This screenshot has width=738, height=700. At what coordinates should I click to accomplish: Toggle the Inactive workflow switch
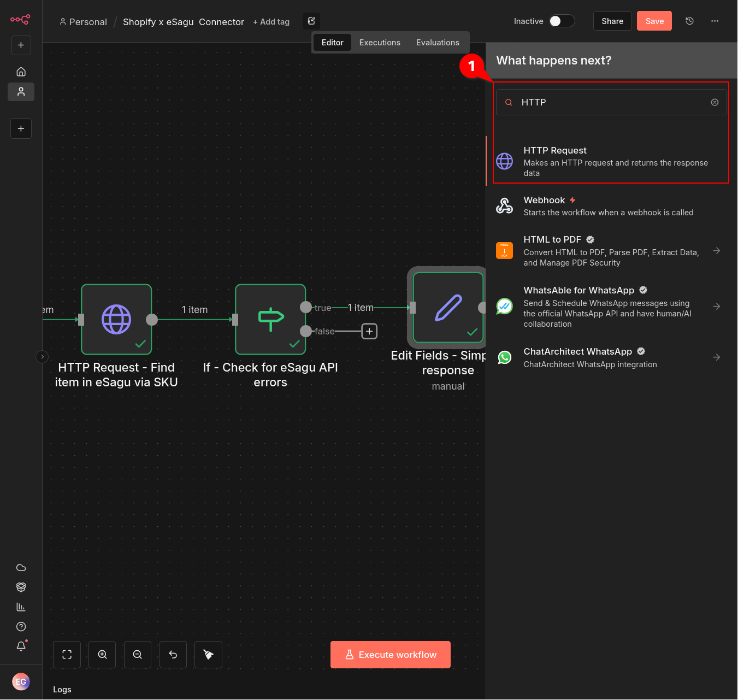[x=562, y=21]
